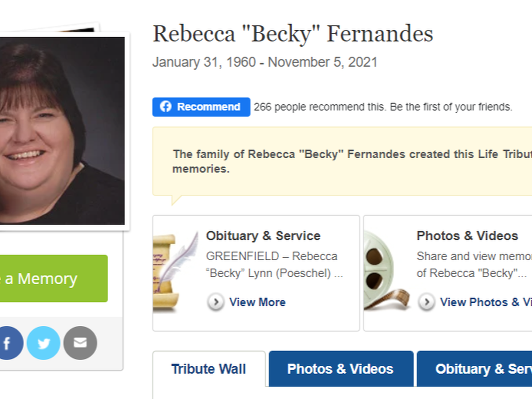Click the arrow icon beside View More
This screenshot has width=532, height=399.
point(216,302)
